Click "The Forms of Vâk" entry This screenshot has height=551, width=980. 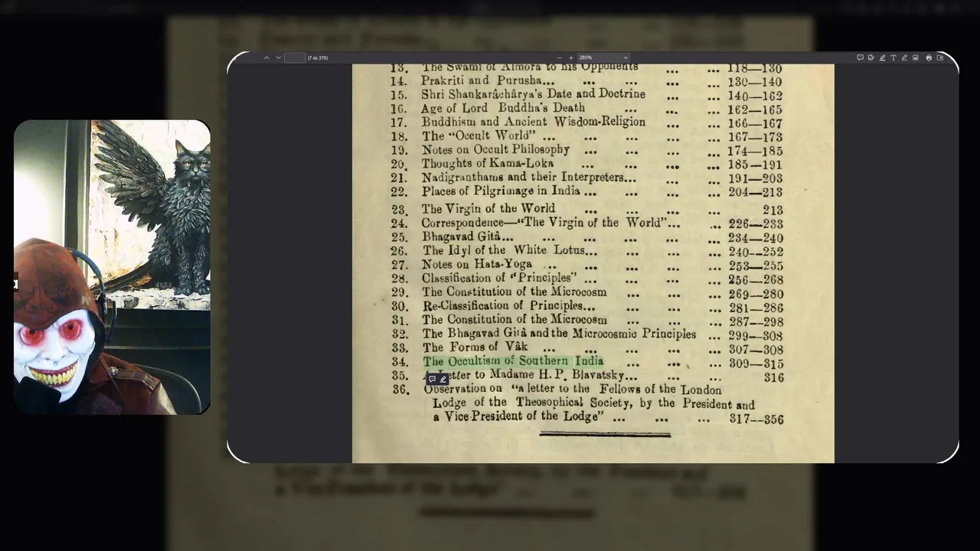click(475, 347)
